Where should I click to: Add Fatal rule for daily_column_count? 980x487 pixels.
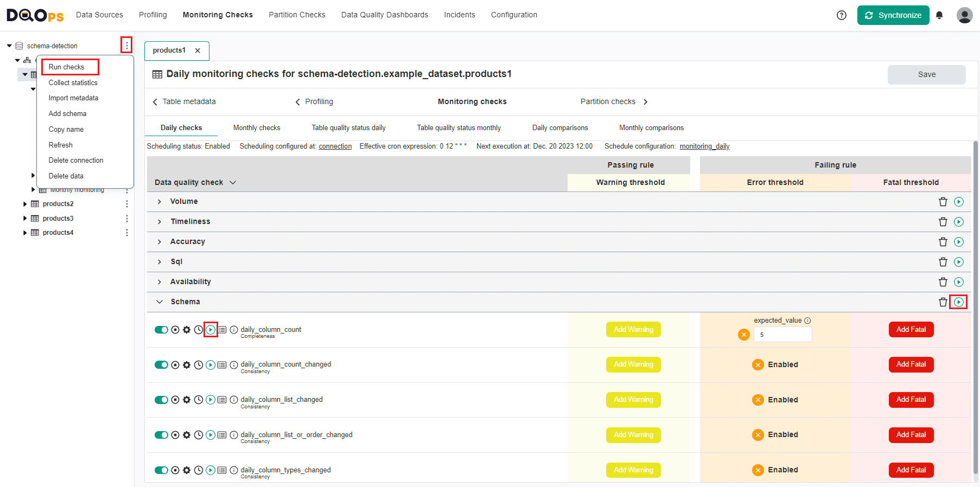[x=911, y=330]
